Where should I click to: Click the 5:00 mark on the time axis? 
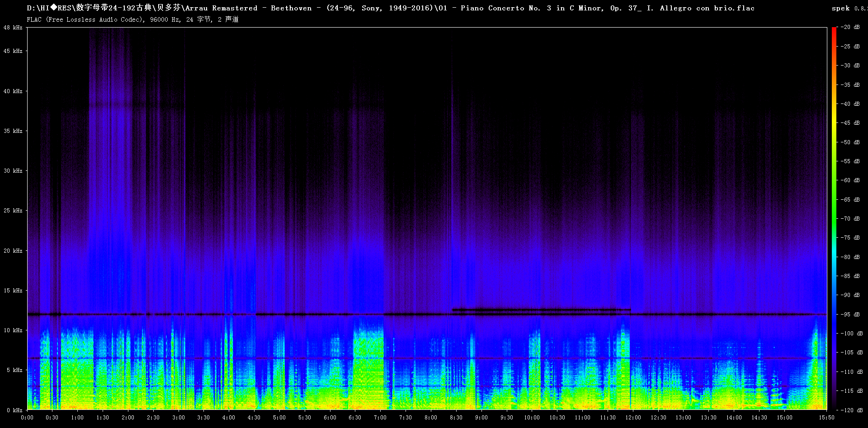(279, 417)
